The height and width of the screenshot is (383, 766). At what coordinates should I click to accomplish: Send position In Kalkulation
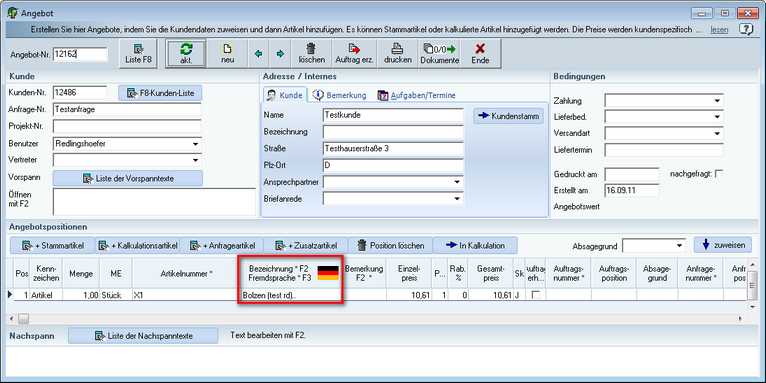(475, 245)
